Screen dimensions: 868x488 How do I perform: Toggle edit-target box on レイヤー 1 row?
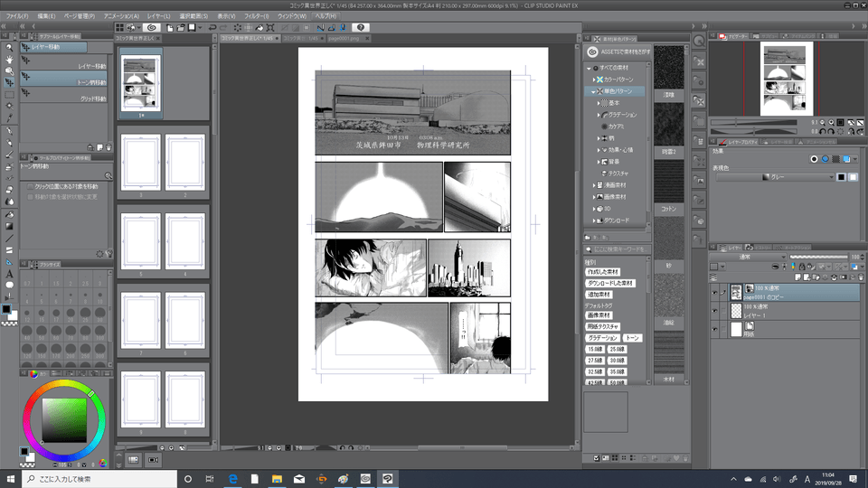pyautogui.click(x=723, y=311)
